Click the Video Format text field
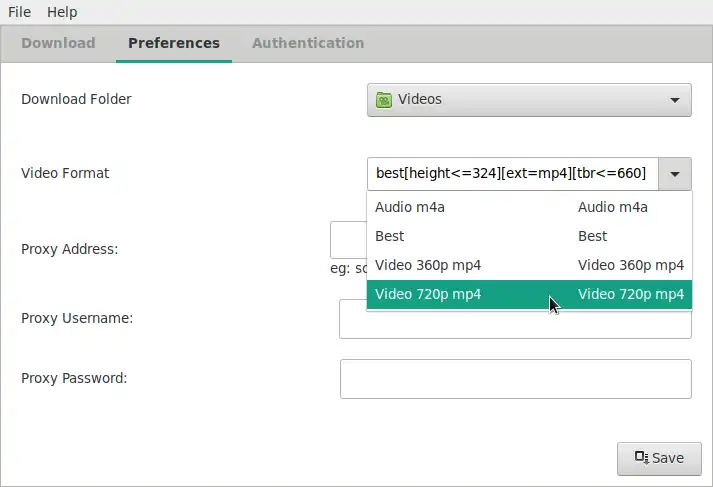The height and width of the screenshot is (487, 713). (512, 174)
